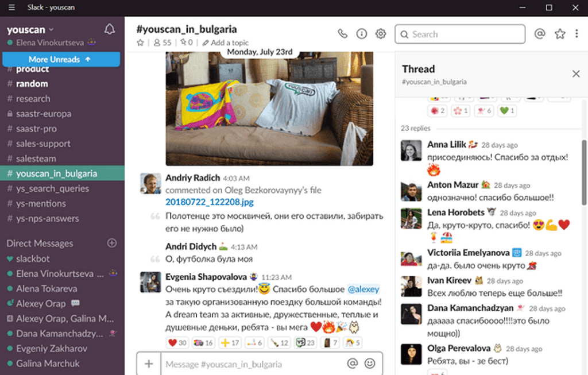The height and width of the screenshot is (375, 588).
Task: Open the 20180722_122208.jpg file link
Action: [x=210, y=202]
